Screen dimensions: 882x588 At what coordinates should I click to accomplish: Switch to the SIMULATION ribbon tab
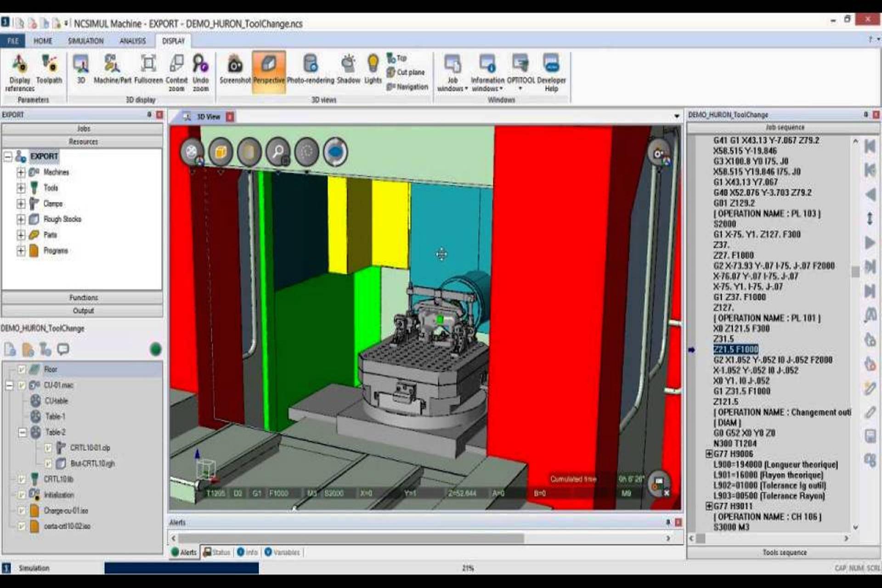[x=86, y=41]
